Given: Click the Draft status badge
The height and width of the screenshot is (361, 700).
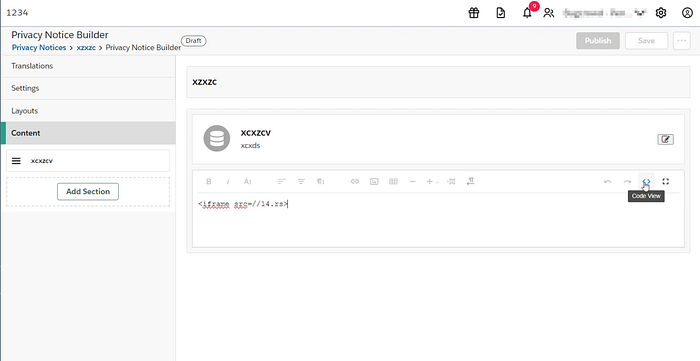Looking at the screenshot, I should point(194,41).
